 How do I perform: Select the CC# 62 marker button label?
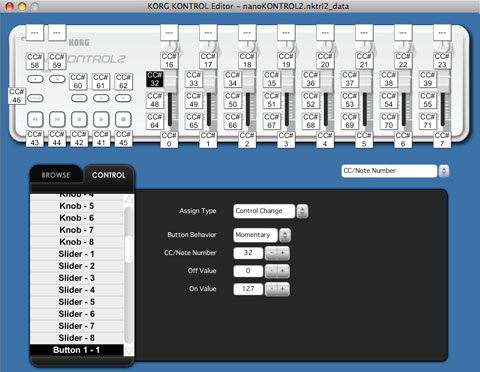point(123,82)
